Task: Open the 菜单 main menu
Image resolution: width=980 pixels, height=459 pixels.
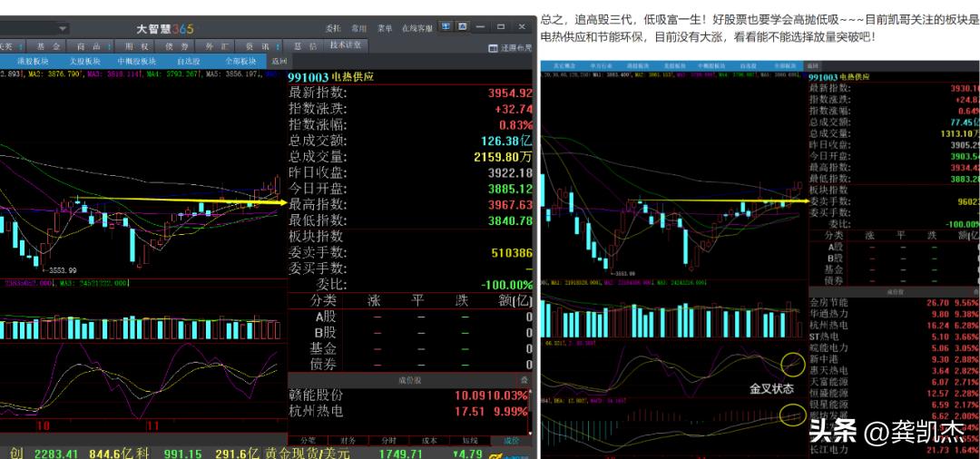Action: 385,28
